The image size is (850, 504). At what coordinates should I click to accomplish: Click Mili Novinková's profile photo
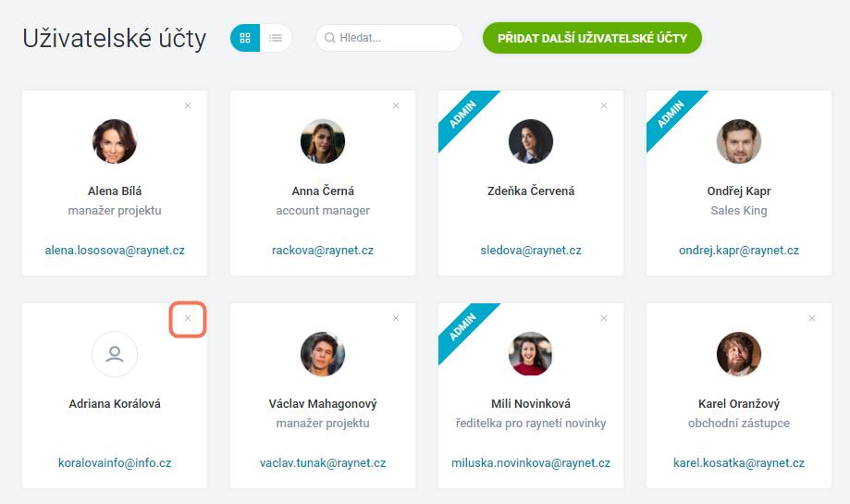coord(531,354)
